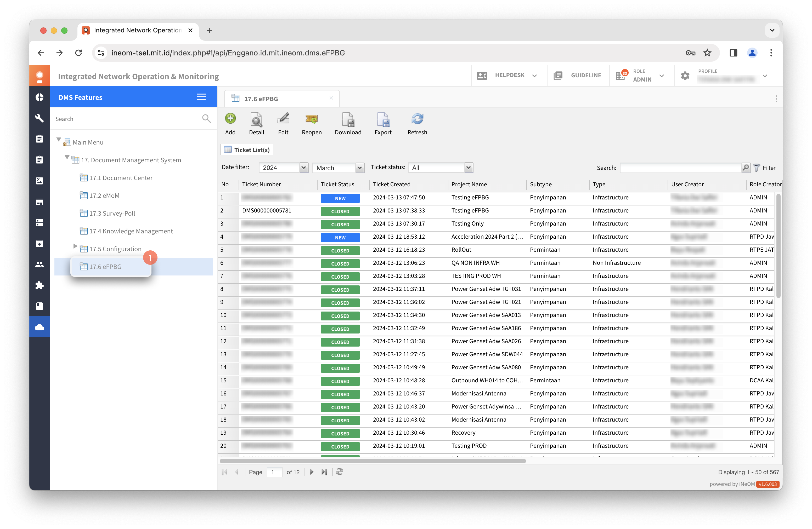This screenshot has height=529, width=812.
Task: Jump to the last page arrow
Action: (324, 472)
